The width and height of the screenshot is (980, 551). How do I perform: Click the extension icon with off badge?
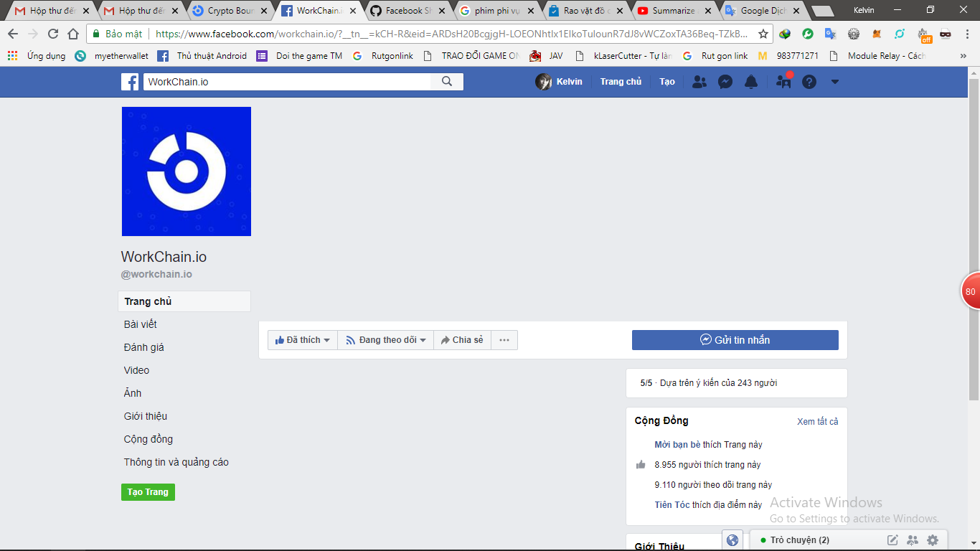[924, 35]
